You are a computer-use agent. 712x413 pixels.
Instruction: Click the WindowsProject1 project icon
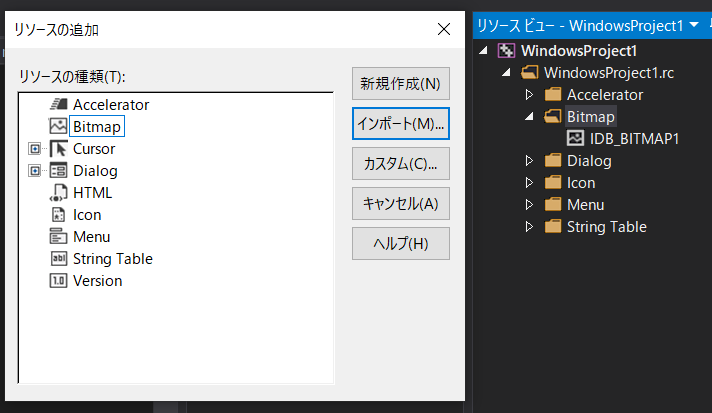click(x=506, y=50)
